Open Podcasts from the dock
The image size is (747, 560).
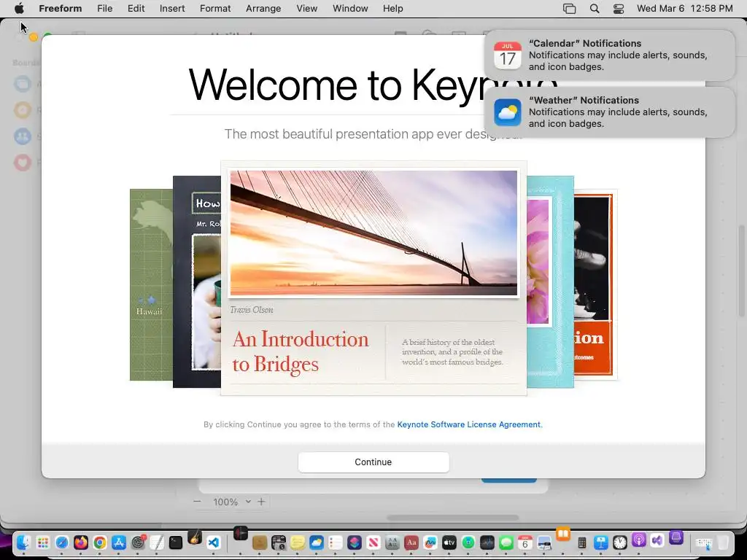[639, 539]
